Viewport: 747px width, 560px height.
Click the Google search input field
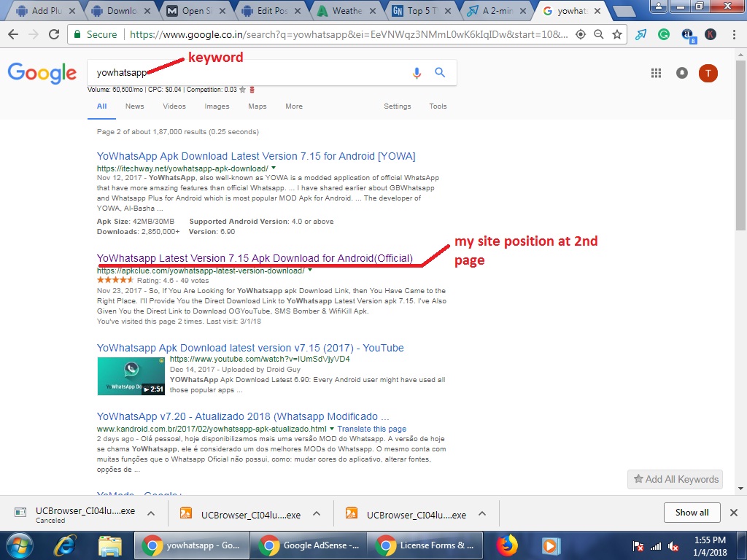248,73
